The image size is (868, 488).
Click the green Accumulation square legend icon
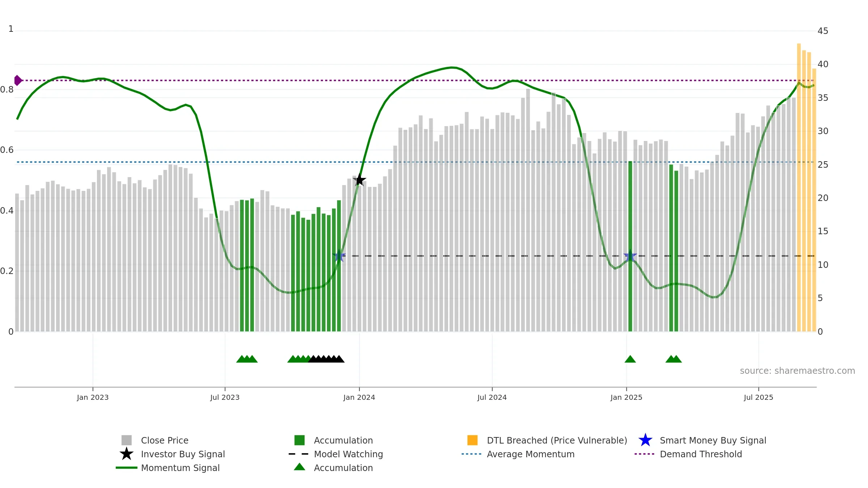(x=299, y=440)
